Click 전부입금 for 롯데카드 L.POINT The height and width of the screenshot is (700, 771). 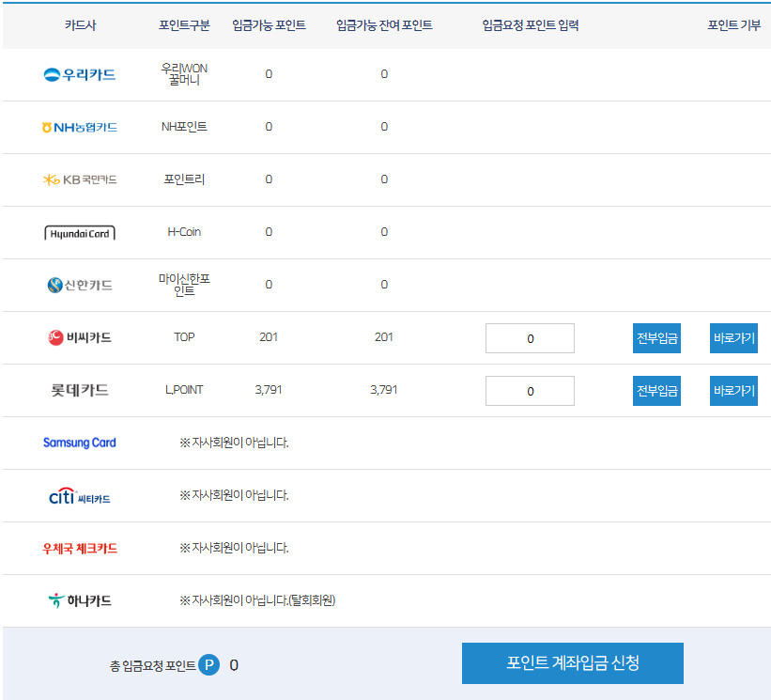tap(656, 391)
